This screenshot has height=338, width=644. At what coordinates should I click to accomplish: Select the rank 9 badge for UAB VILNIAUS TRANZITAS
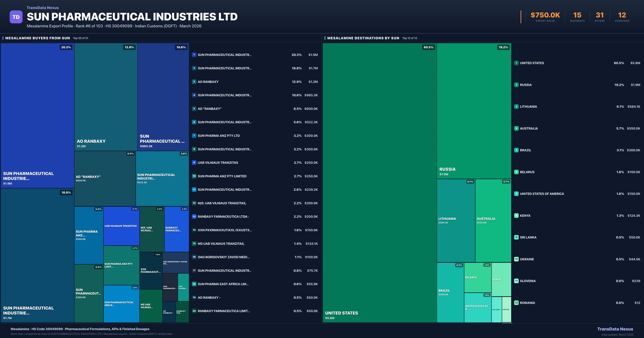pos(194,163)
